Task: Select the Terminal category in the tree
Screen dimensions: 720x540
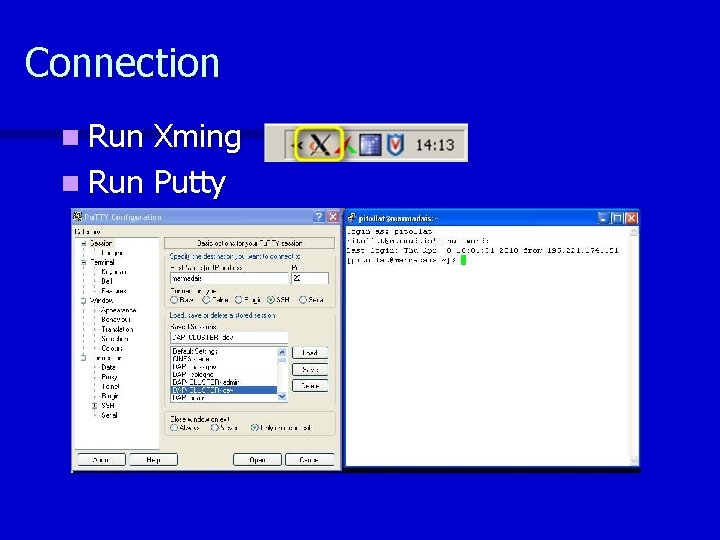Action: (x=102, y=263)
